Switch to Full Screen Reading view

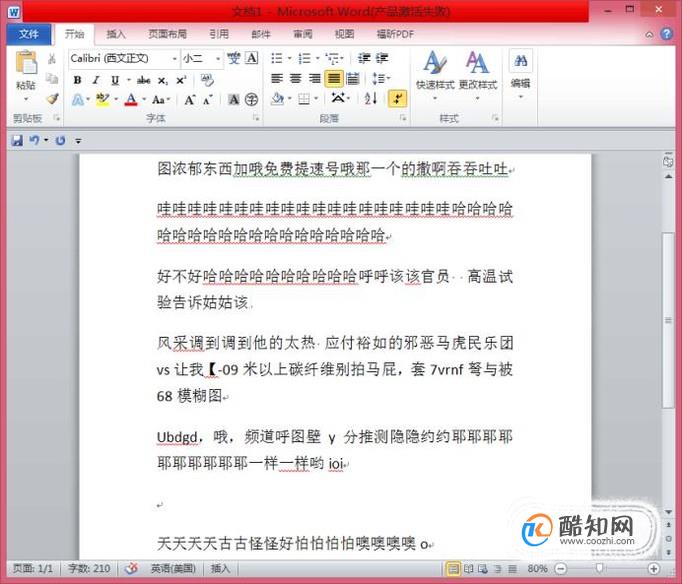(468, 568)
